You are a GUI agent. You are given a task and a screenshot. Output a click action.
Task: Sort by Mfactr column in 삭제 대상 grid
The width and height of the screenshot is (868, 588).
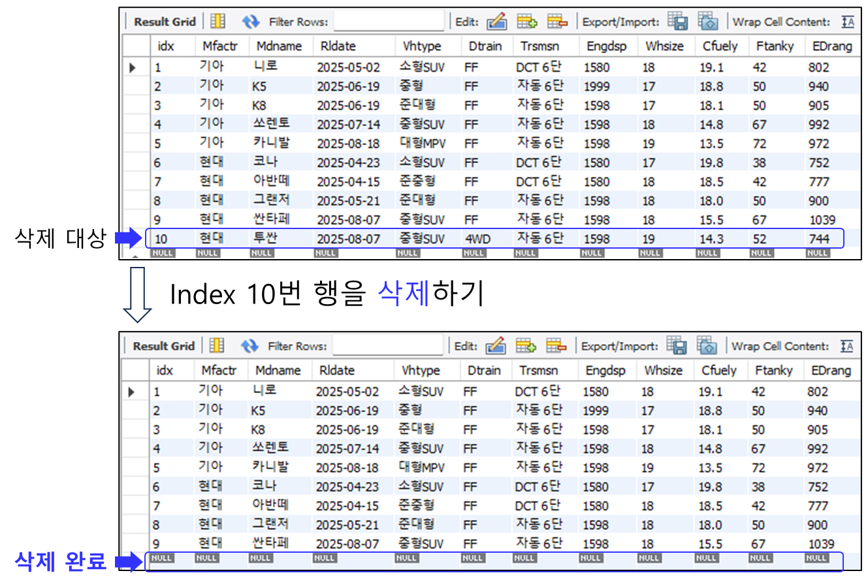(x=221, y=46)
